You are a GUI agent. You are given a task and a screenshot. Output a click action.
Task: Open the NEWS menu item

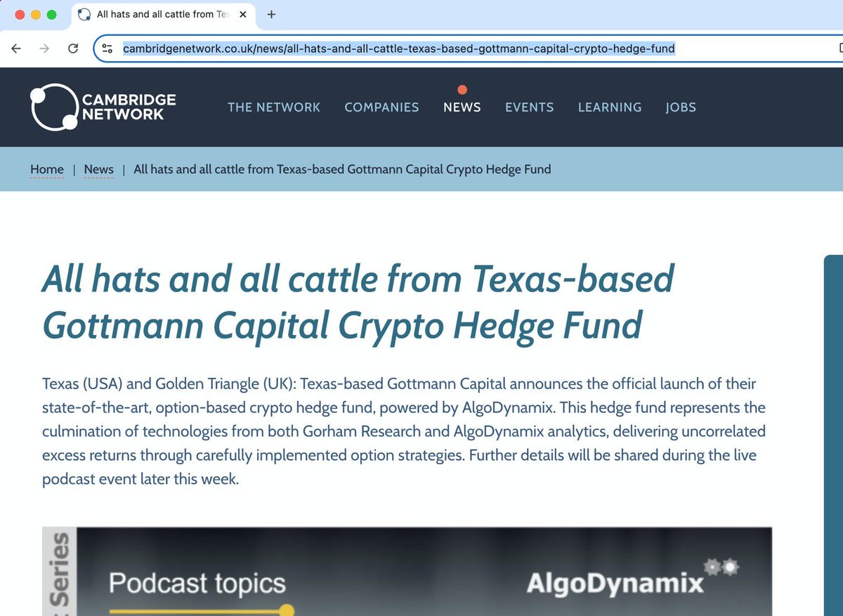pyautogui.click(x=462, y=107)
